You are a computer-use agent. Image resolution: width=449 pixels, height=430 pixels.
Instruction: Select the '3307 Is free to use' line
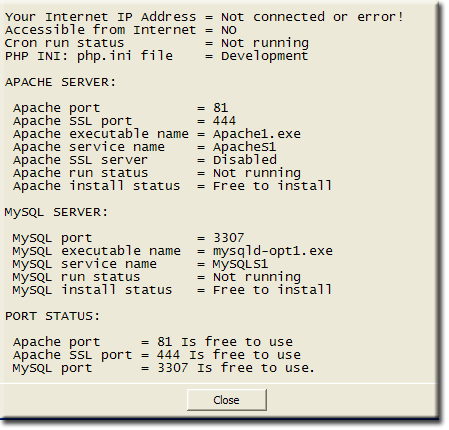click(164, 368)
